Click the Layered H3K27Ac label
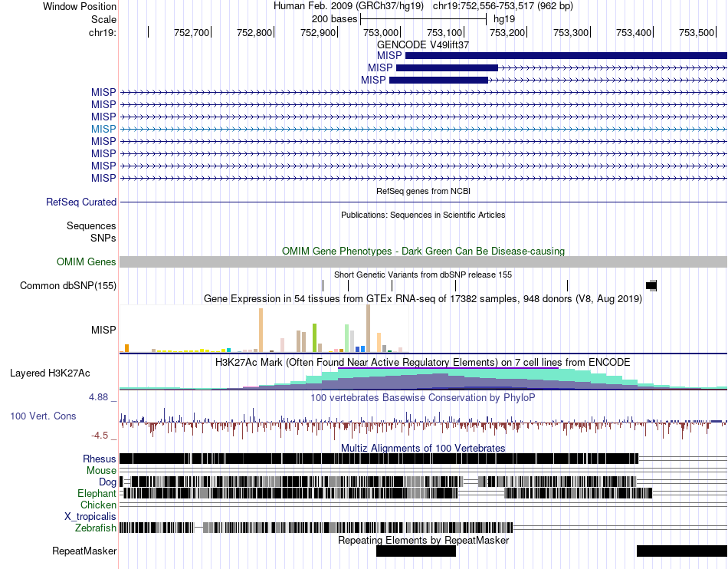Image resolution: width=728 pixels, height=569 pixels. 50,373
